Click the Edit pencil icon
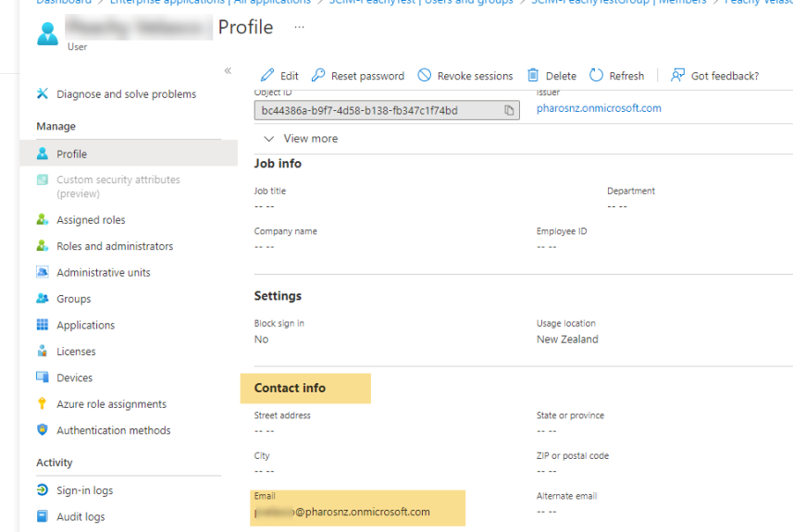Image resolution: width=793 pixels, height=532 pixels. tap(267, 76)
